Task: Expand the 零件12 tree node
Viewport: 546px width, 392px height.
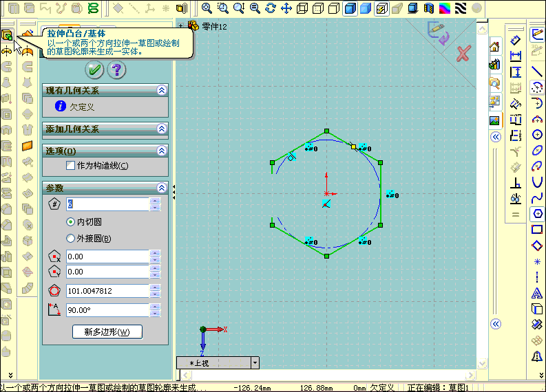Action: point(180,25)
